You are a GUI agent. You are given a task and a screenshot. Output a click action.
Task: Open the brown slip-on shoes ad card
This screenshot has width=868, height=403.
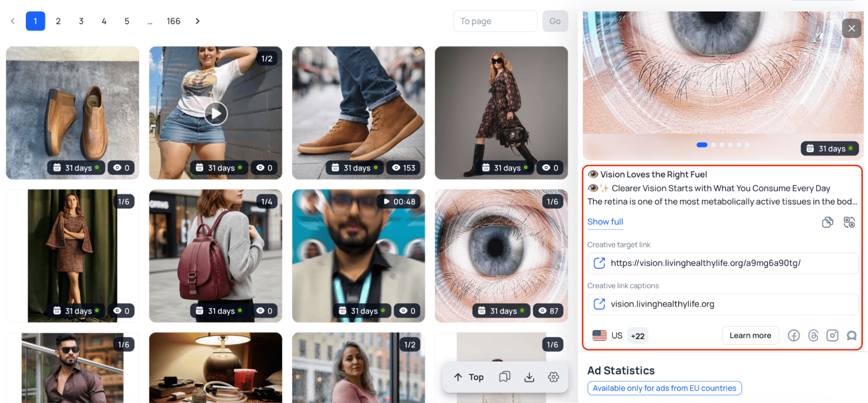[x=72, y=113]
